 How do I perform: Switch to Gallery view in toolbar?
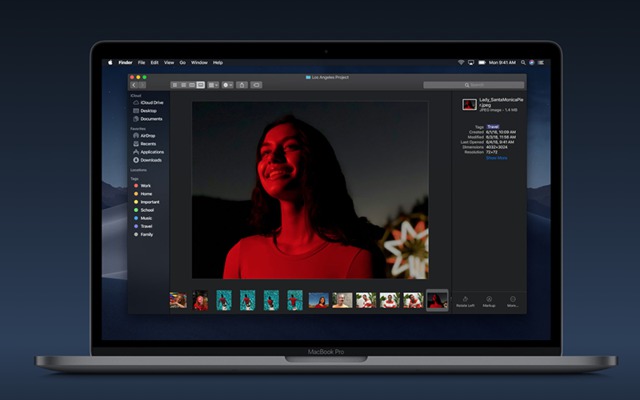click(x=201, y=85)
